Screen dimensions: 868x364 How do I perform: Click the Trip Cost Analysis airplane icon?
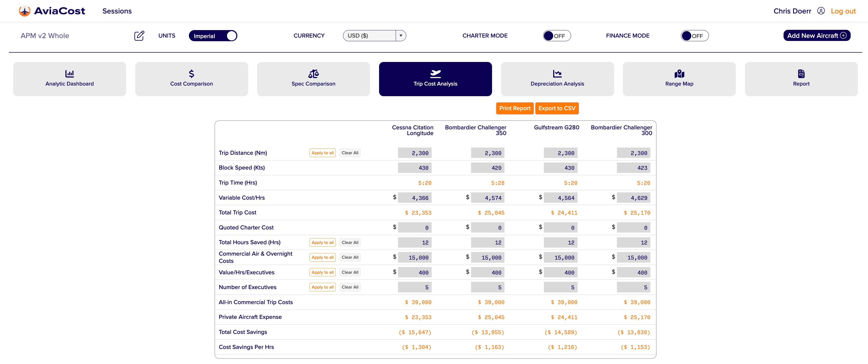[x=435, y=73]
